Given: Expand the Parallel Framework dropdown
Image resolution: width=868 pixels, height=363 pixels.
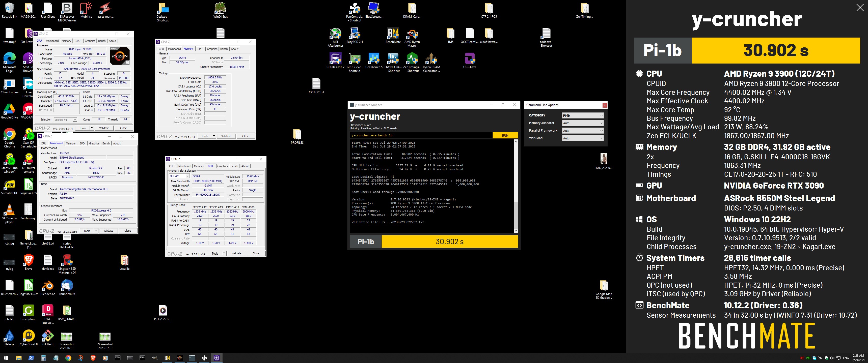Looking at the screenshot, I should (x=583, y=131).
